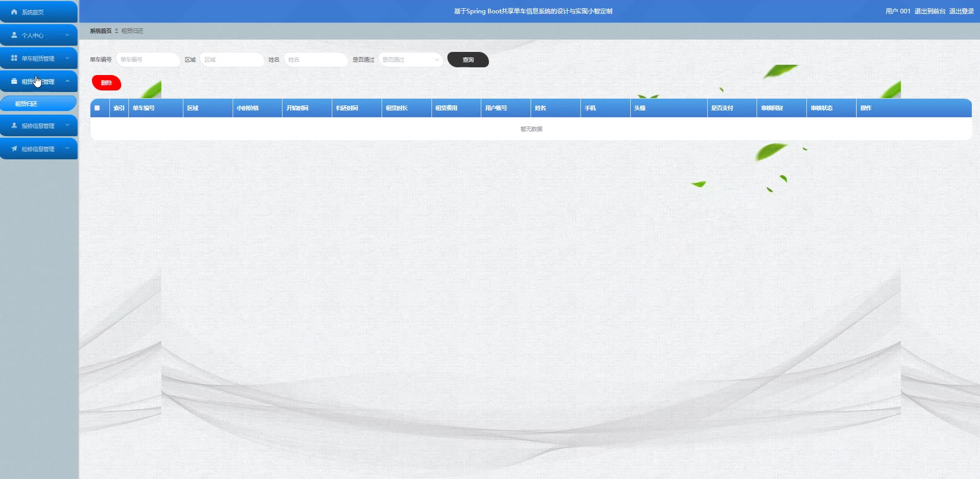The height and width of the screenshot is (479, 980).
Task: Expand the 单车租赁管理 menu chevron
Action: pyautogui.click(x=67, y=58)
